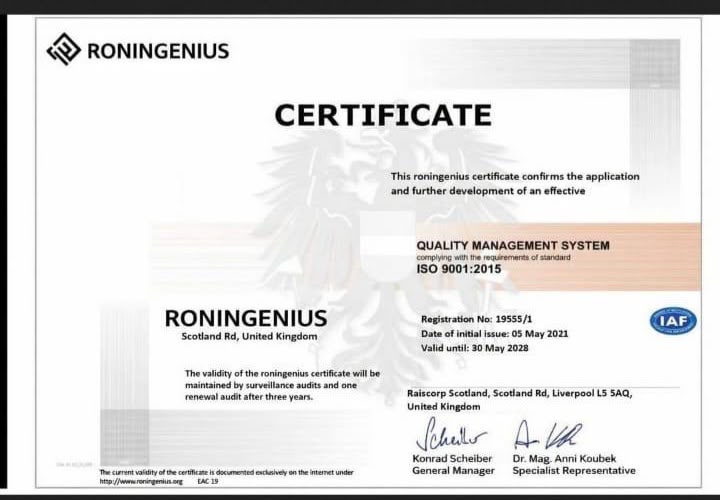This screenshot has height=500, width=720.
Task: Click the surveillance audits validity paragraph
Action: tap(282, 385)
